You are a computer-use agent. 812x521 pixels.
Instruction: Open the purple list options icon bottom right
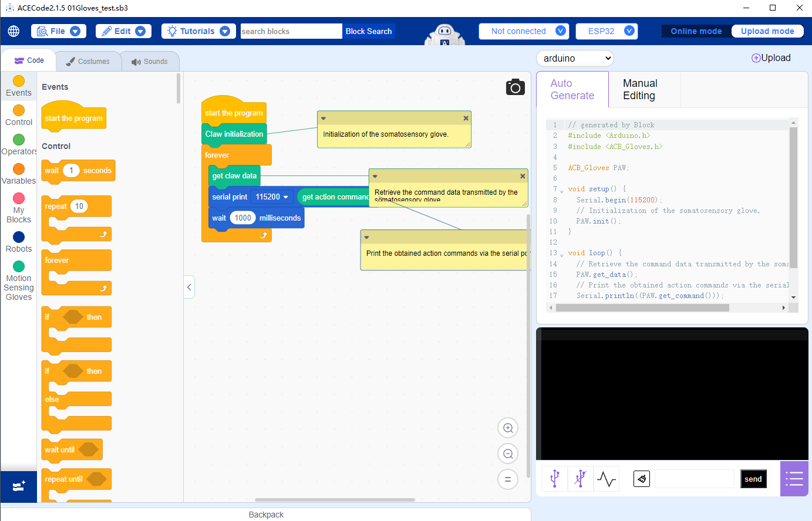pyautogui.click(x=794, y=478)
